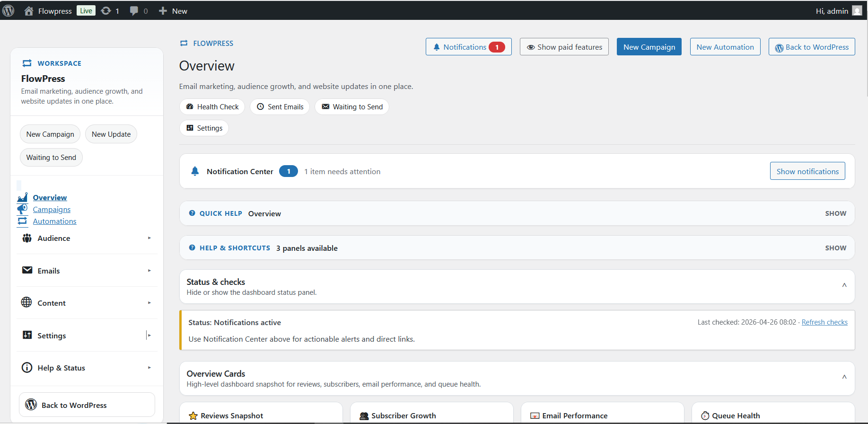
Task: Click sidebar New Campaign pill
Action: click(50, 134)
